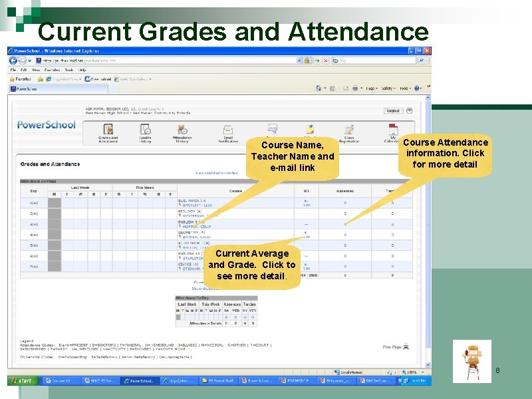
Task: Switch to the PowerSchool taskbar window
Action: click(x=139, y=380)
